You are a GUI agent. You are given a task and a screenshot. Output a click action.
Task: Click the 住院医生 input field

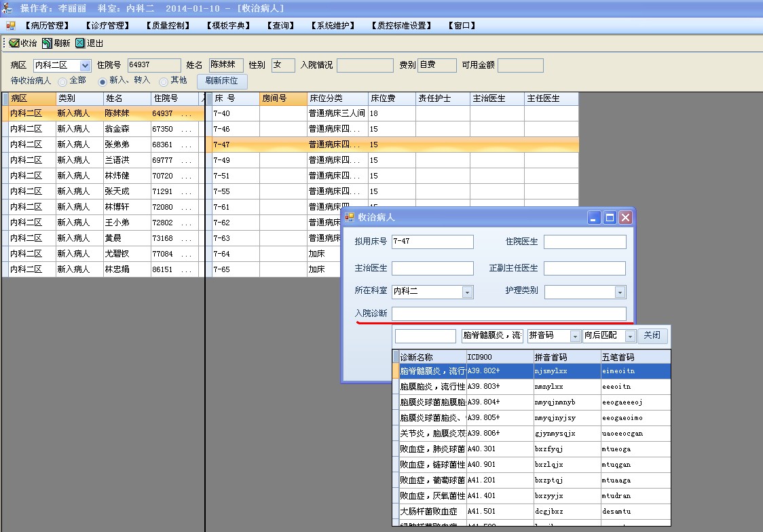tap(585, 242)
